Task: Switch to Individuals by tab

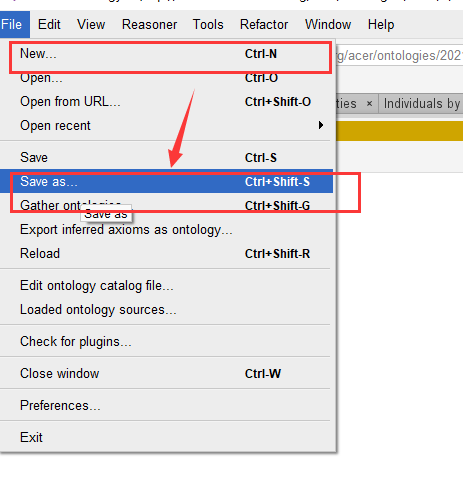Action: [421, 104]
